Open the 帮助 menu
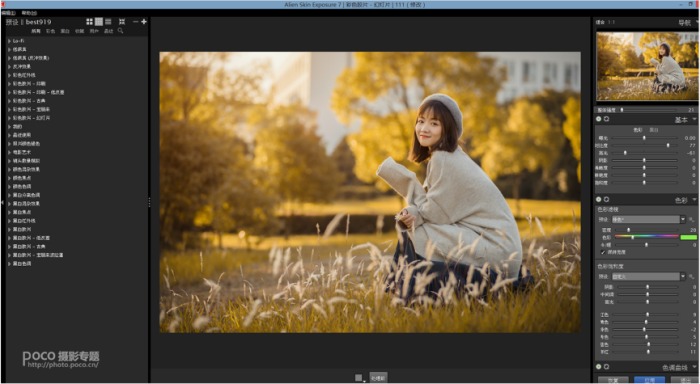This screenshot has width=700, height=384. [29, 13]
